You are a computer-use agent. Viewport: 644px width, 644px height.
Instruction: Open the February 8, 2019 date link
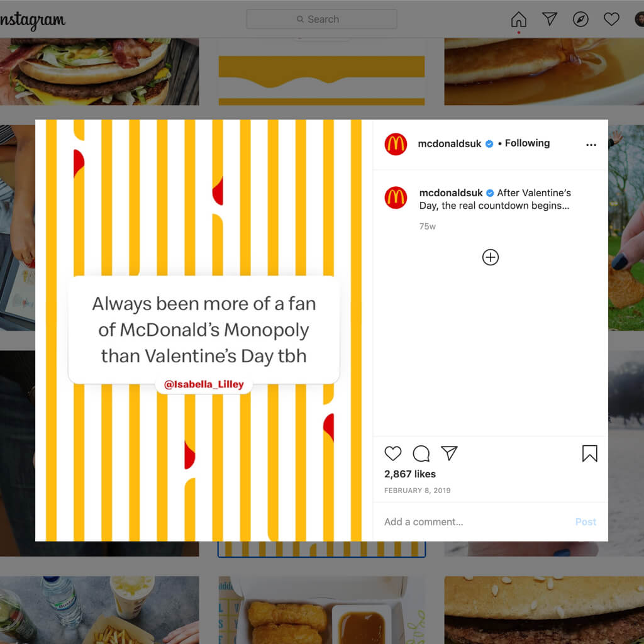coord(418,491)
